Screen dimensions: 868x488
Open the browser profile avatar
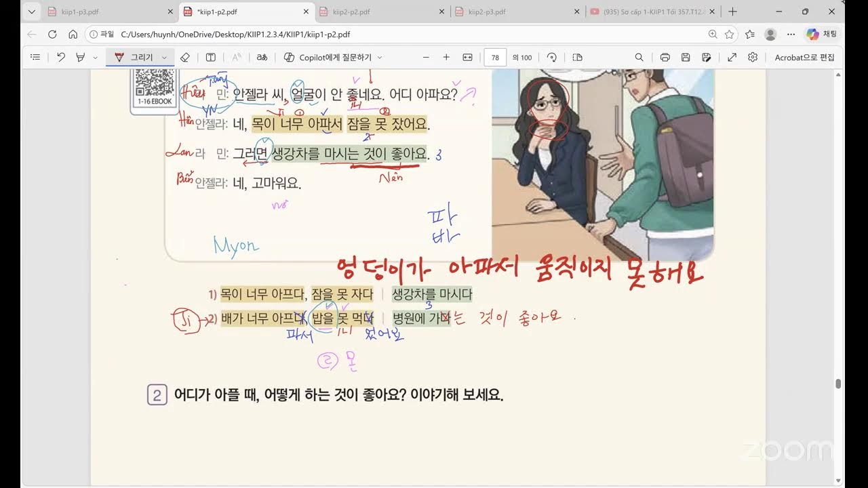coord(770,34)
